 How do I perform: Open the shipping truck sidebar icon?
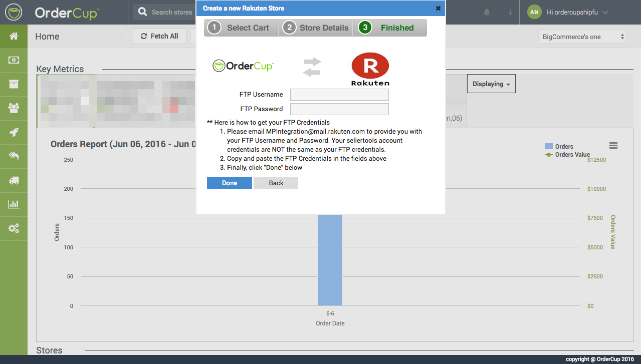14,180
